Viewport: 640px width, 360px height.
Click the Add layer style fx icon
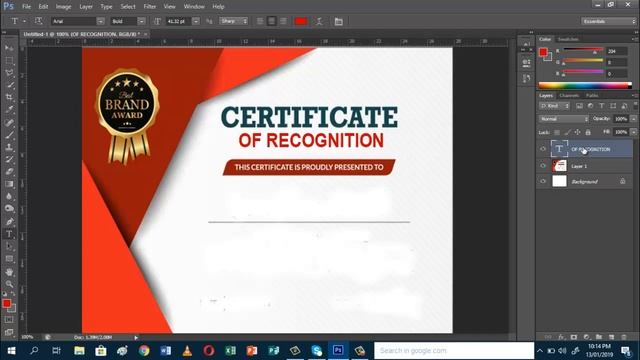[x=561, y=337]
